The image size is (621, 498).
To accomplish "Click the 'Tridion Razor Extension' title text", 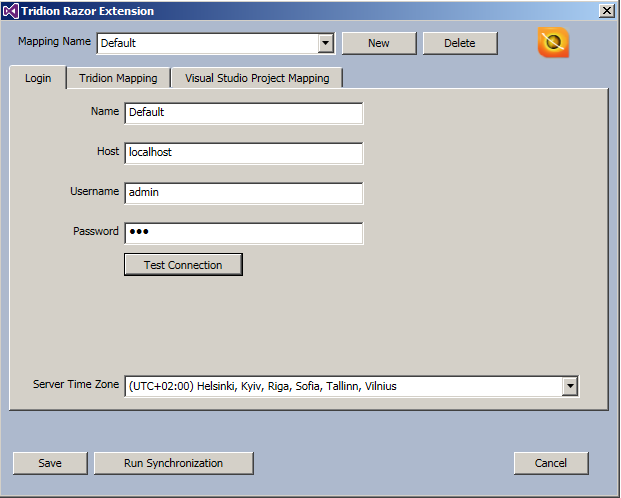I will pyautogui.click(x=88, y=11).
